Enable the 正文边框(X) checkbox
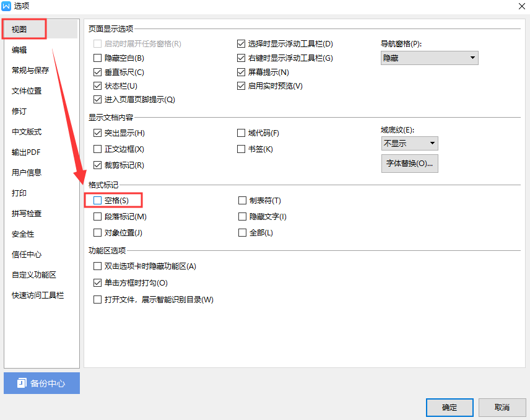The height and width of the screenshot is (420, 530). (x=97, y=149)
